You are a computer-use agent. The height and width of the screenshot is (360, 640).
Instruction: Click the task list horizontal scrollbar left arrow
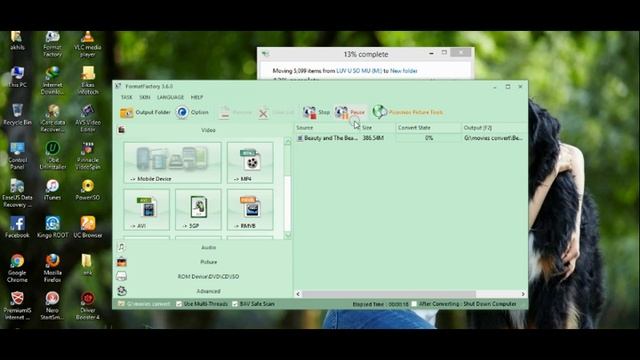tap(298, 294)
